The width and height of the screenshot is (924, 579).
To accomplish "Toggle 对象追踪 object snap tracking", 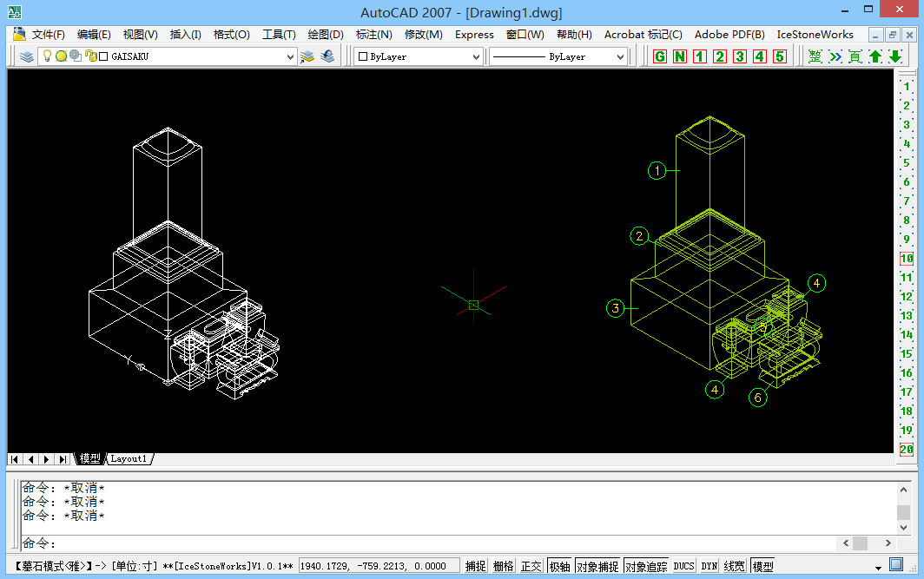I will pos(646,566).
